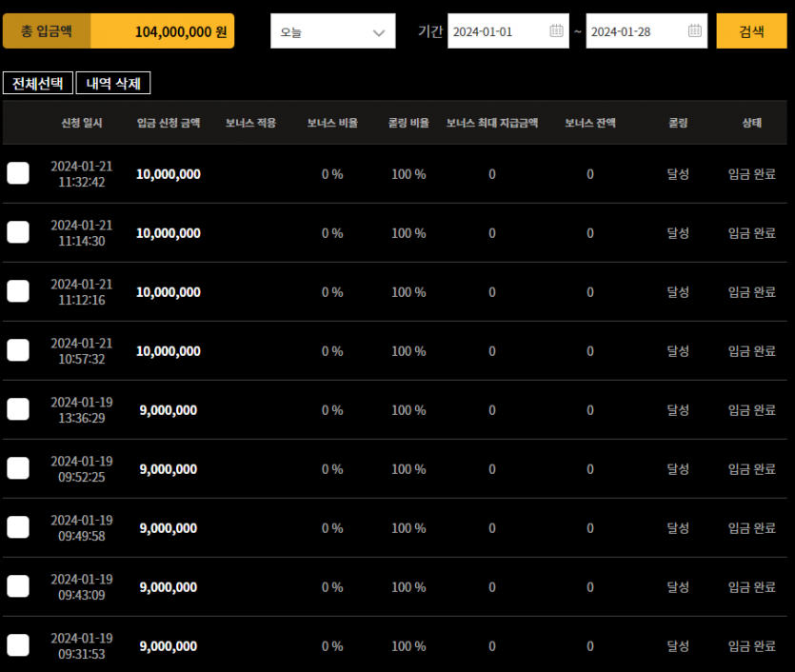The image size is (795, 672).
Task: Check the row dated 2024-01-21 11:12:16
Action: [18, 291]
